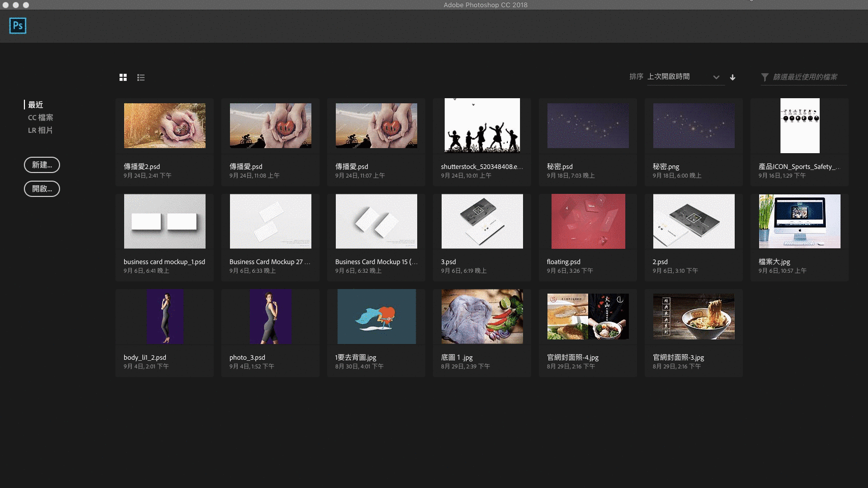
Task: Click the Photoshop Ps logo icon
Action: [x=17, y=25]
